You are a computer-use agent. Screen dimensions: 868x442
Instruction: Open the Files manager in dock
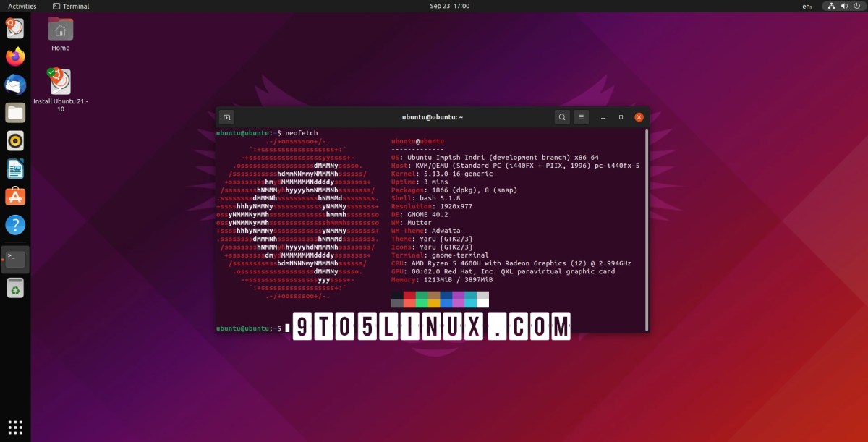pyautogui.click(x=15, y=112)
